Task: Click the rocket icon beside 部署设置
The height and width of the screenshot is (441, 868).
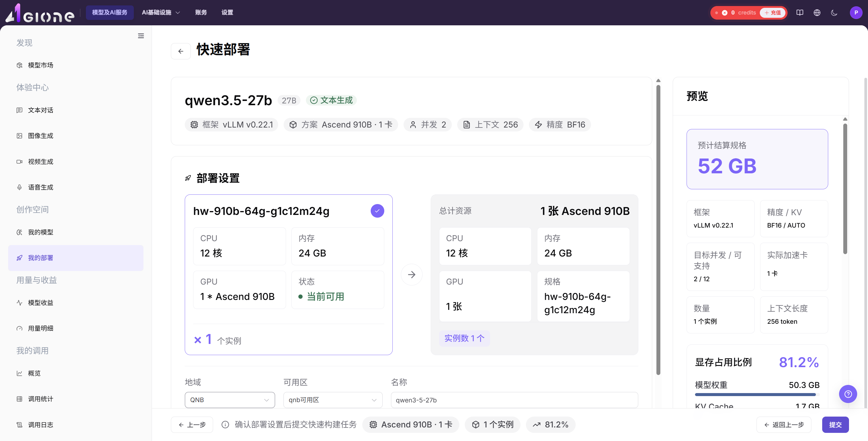Action: click(x=188, y=178)
